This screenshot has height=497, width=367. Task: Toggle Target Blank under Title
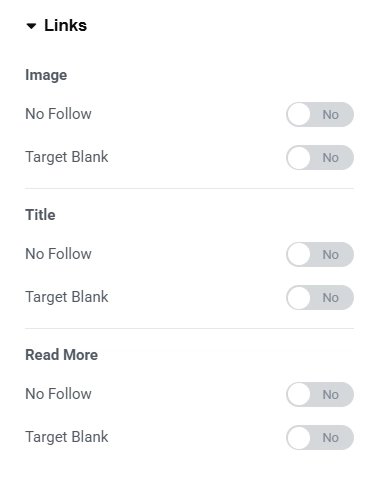click(x=320, y=297)
